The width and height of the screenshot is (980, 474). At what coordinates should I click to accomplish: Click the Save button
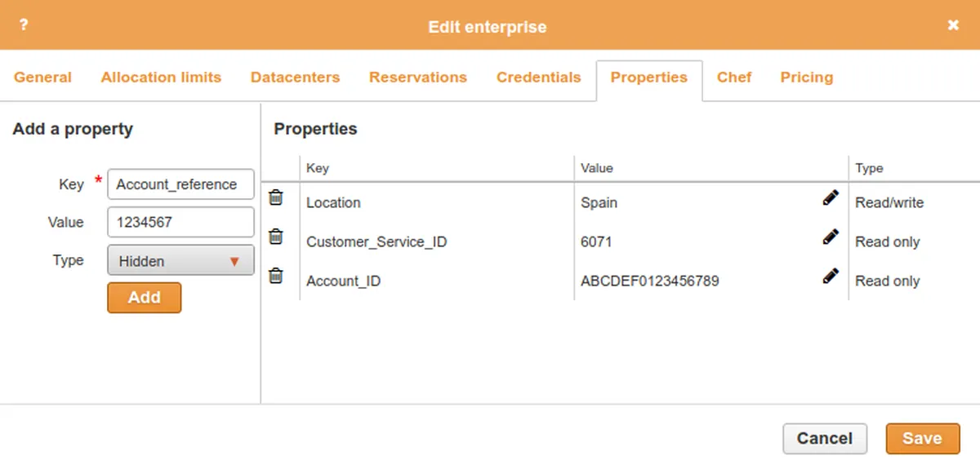tap(922, 438)
